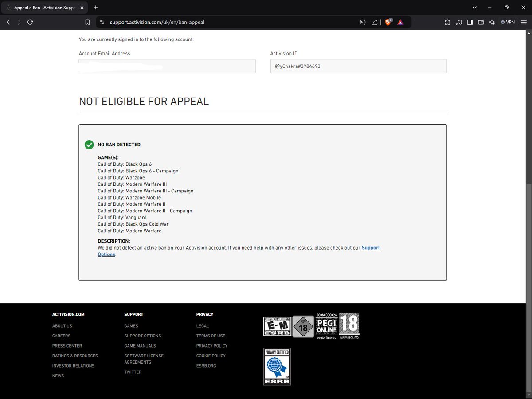
Task: Click the media muted icon in the address bar
Action: point(363,22)
